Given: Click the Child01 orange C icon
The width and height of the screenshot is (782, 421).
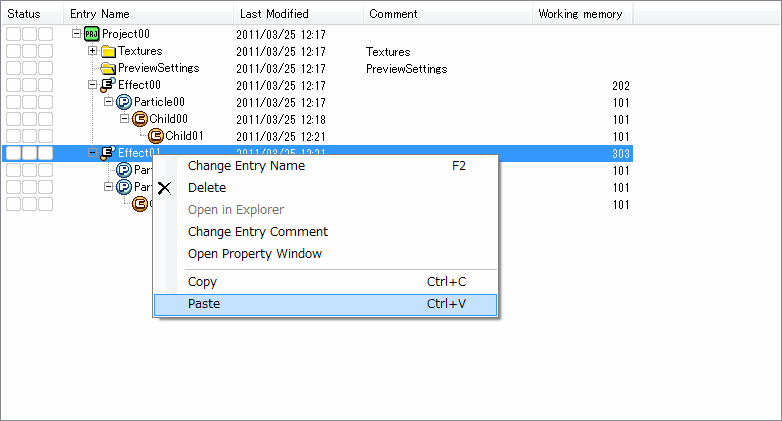Looking at the screenshot, I should click(x=157, y=136).
